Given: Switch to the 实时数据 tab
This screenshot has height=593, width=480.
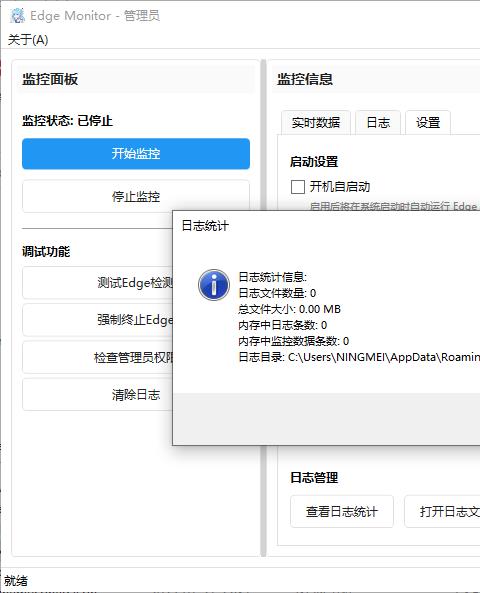Looking at the screenshot, I should point(316,123).
